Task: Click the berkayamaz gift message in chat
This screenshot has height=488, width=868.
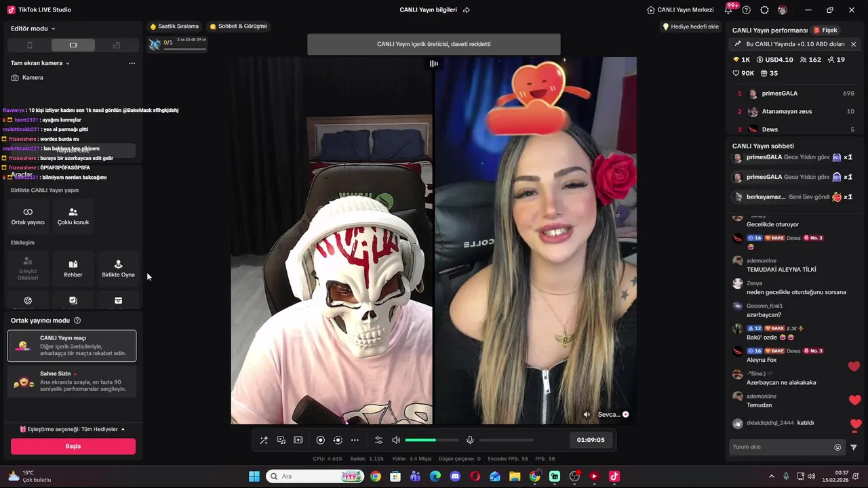Action: pyautogui.click(x=794, y=197)
